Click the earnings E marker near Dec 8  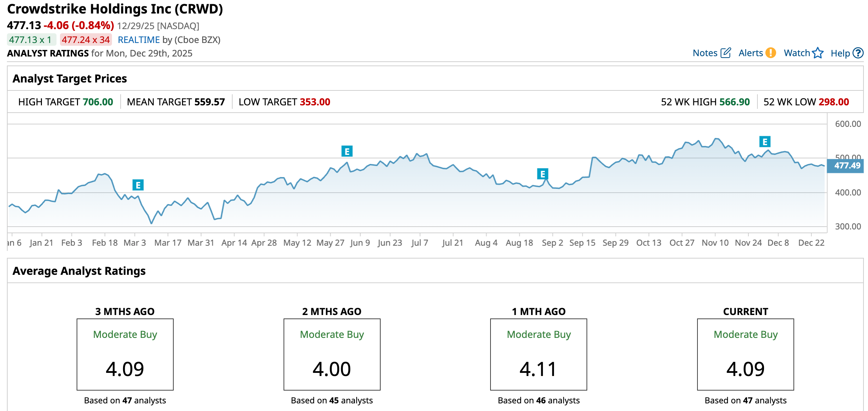point(765,142)
